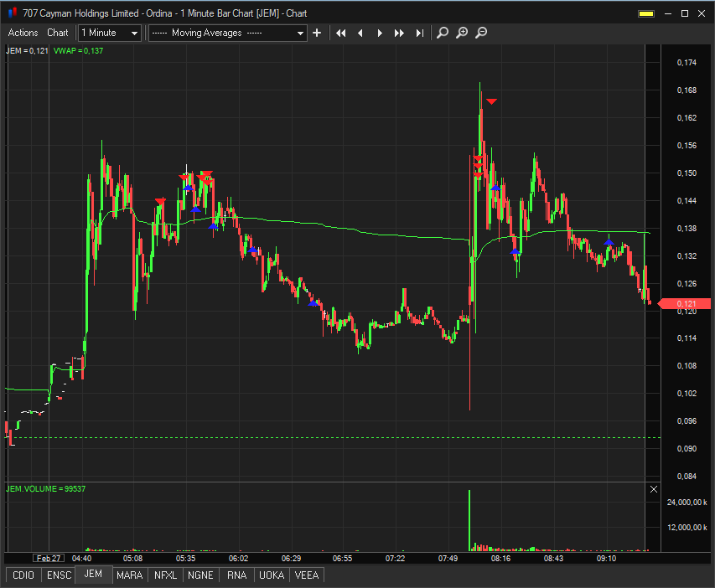Screen dimensions: 715x588
Task: Step chart back with single left arrow
Action: coord(360,33)
